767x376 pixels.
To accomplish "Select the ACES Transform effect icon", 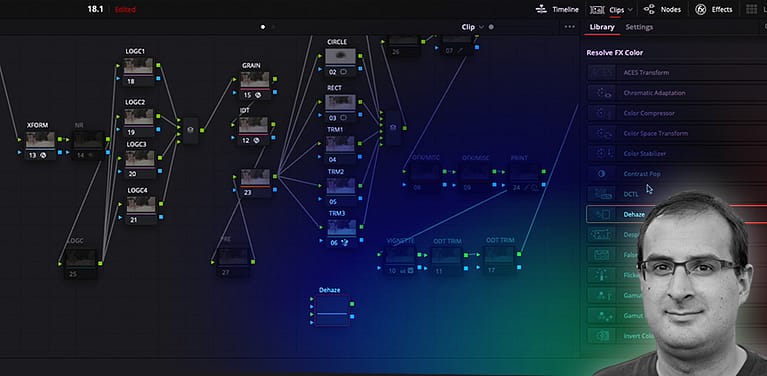I will point(601,73).
